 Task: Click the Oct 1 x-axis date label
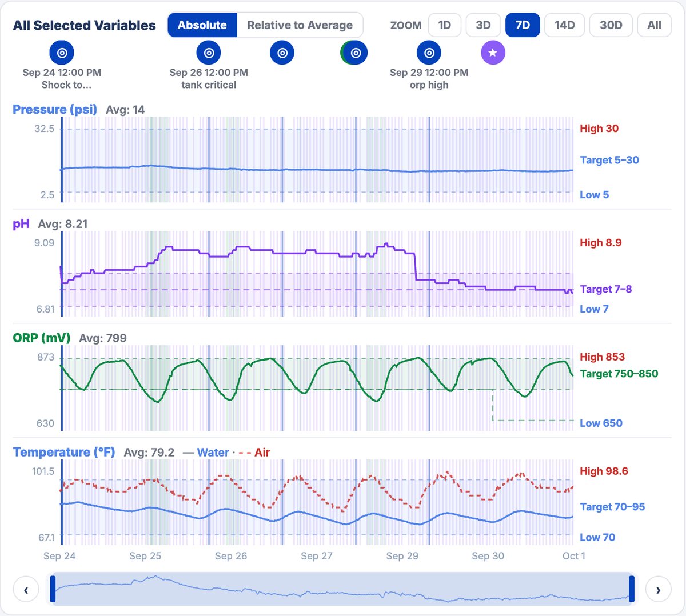pyautogui.click(x=573, y=556)
